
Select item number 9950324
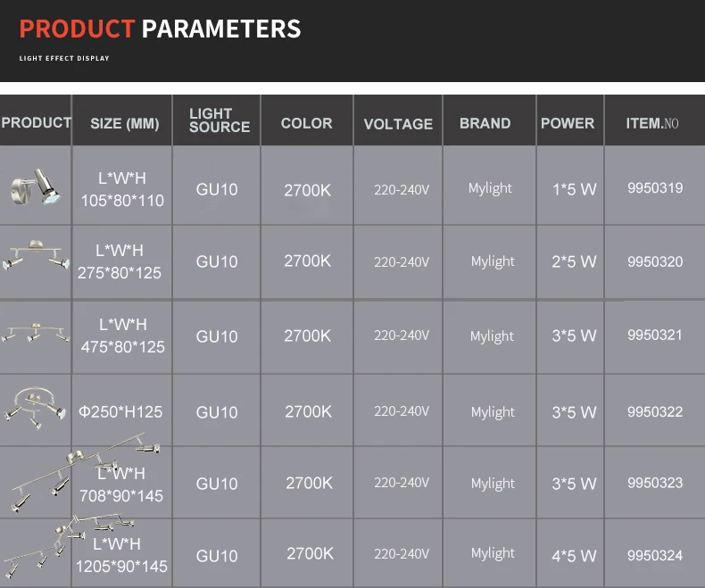click(655, 555)
